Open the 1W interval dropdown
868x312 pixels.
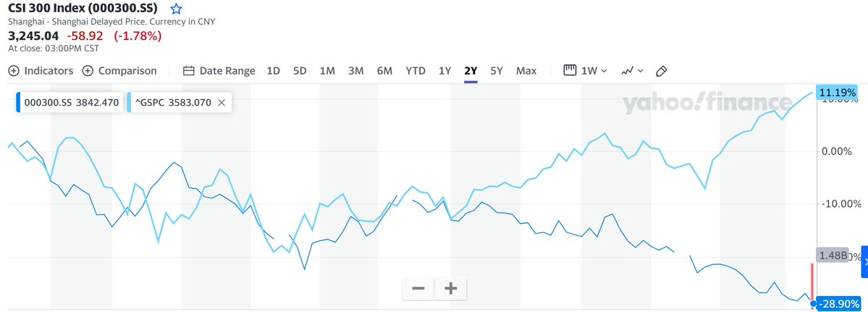tap(585, 71)
